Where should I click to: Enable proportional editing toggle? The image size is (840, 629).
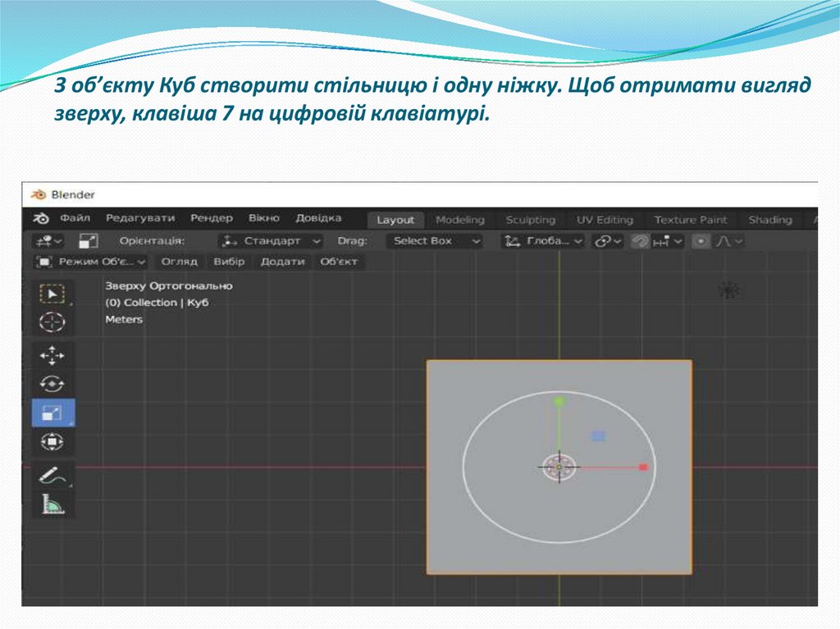[x=701, y=241]
